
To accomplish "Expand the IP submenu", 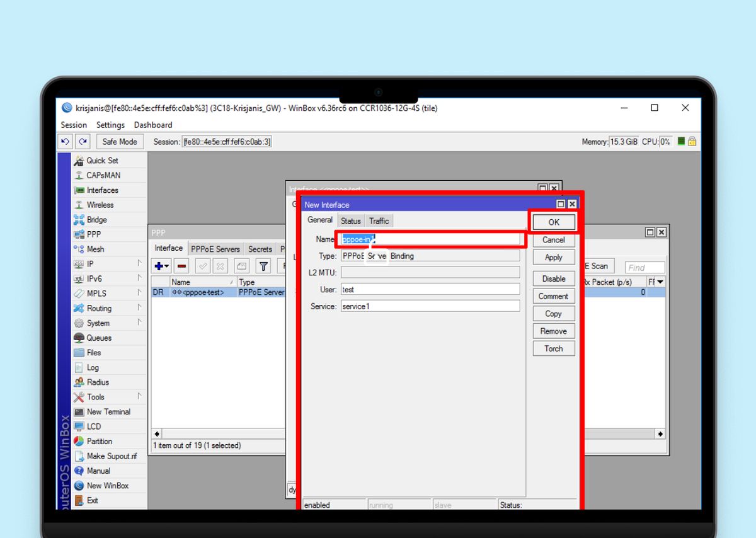I will [x=90, y=264].
